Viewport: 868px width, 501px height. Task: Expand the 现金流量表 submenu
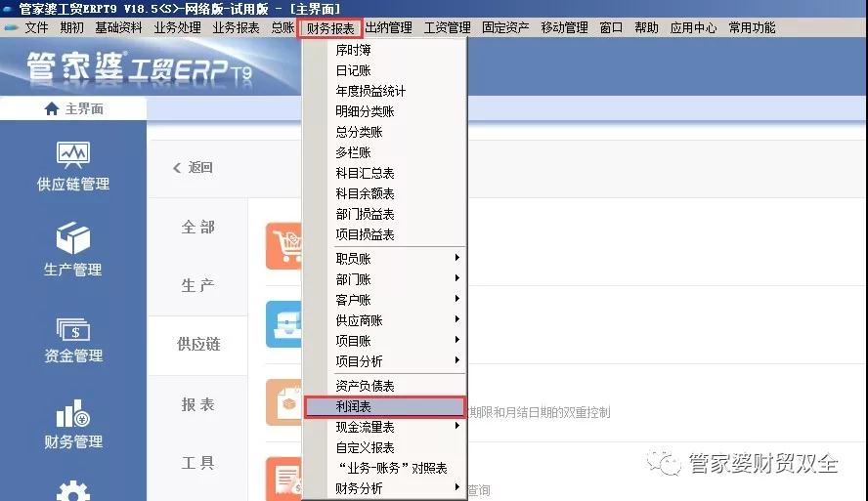click(396, 427)
